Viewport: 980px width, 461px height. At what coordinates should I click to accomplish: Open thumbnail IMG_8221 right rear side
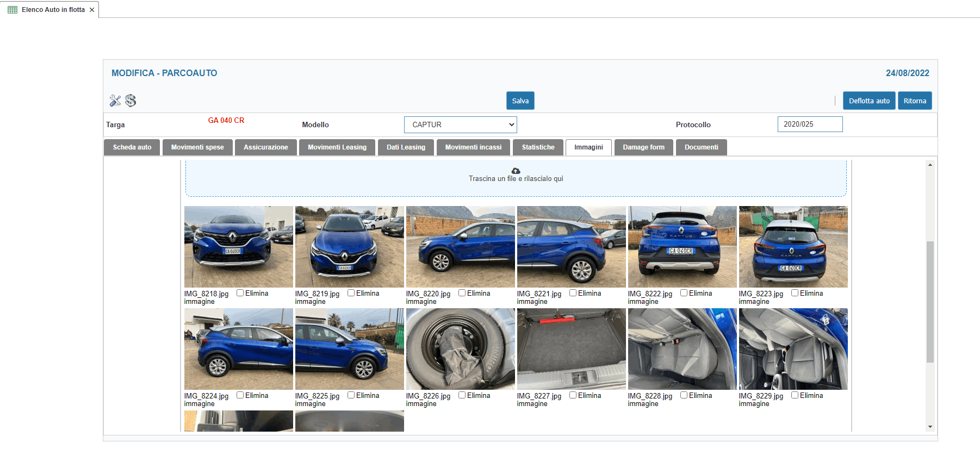click(x=572, y=247)
